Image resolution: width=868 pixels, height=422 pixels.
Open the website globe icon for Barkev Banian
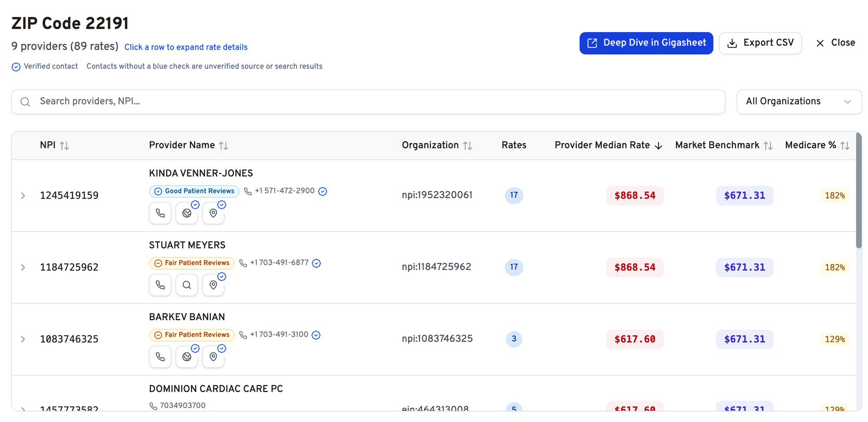coord(187,357)
